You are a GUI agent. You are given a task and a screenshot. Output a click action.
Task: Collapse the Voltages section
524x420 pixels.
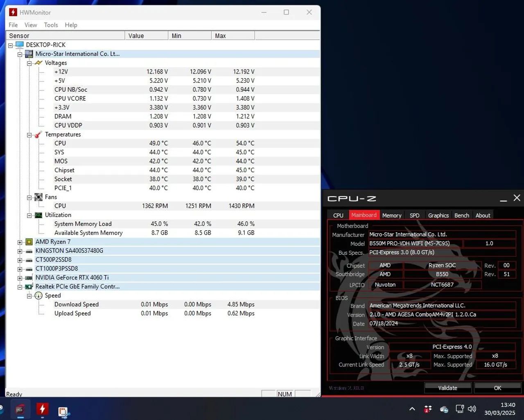[29, 63]
